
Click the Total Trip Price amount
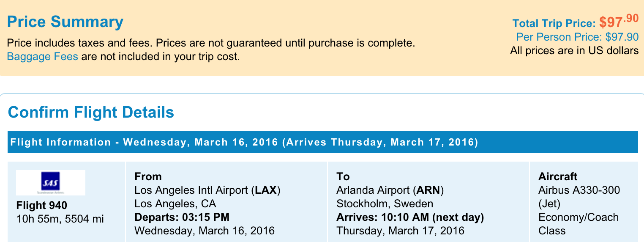(619, 22)
